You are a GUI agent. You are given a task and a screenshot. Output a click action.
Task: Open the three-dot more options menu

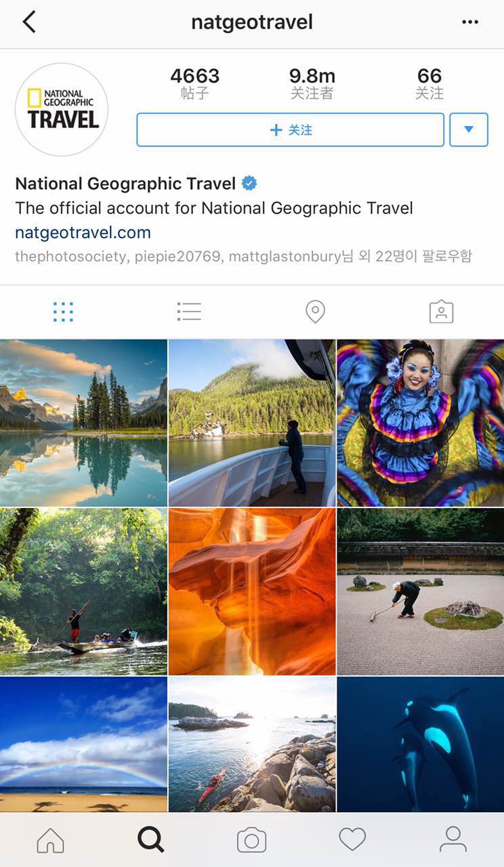[x=470, y=22]
